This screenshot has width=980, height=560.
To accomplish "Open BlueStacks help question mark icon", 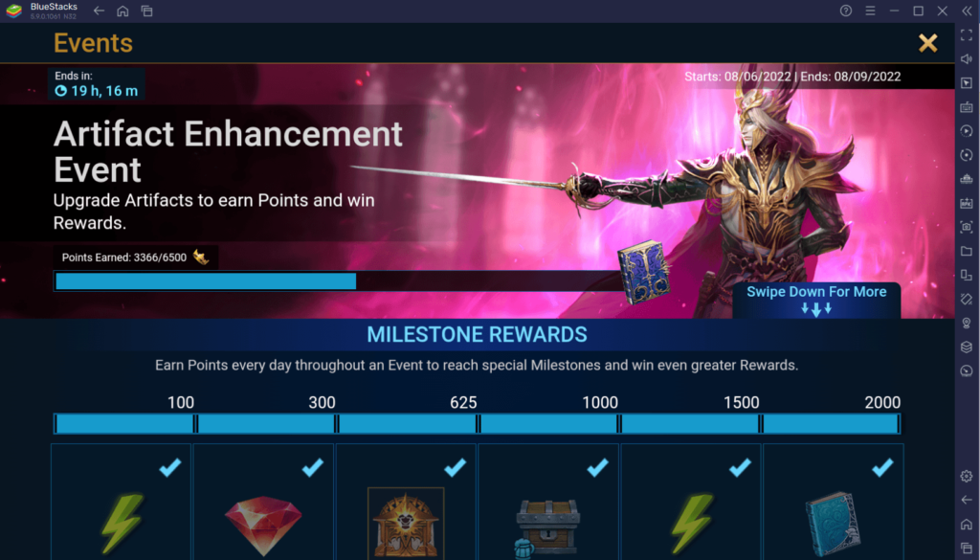I will (x=846, y=11).
